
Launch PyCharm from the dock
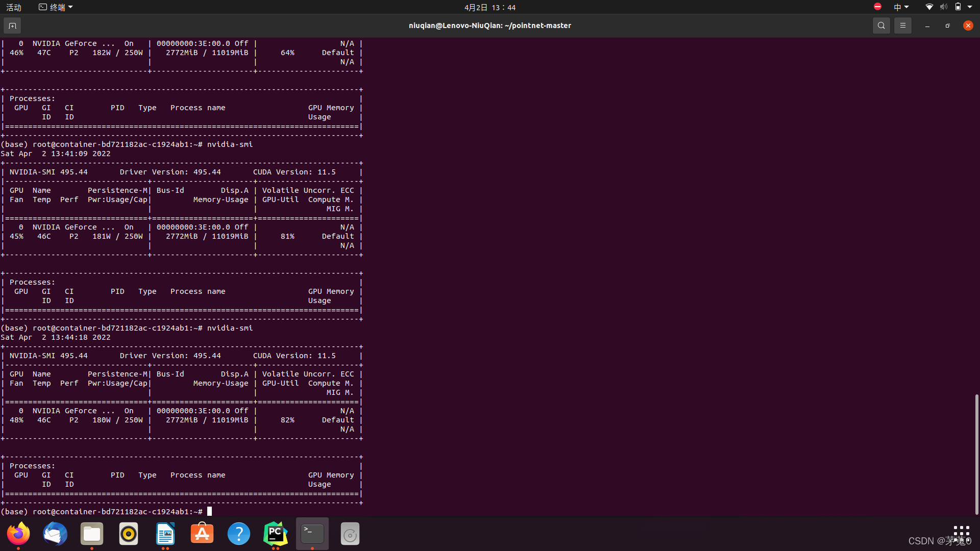[276, 534]
